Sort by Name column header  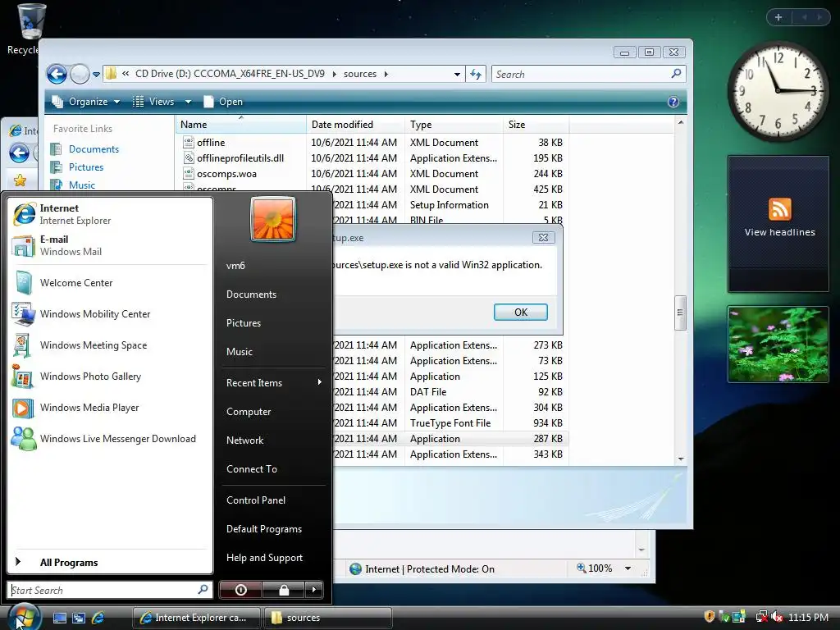coord(241,125)
